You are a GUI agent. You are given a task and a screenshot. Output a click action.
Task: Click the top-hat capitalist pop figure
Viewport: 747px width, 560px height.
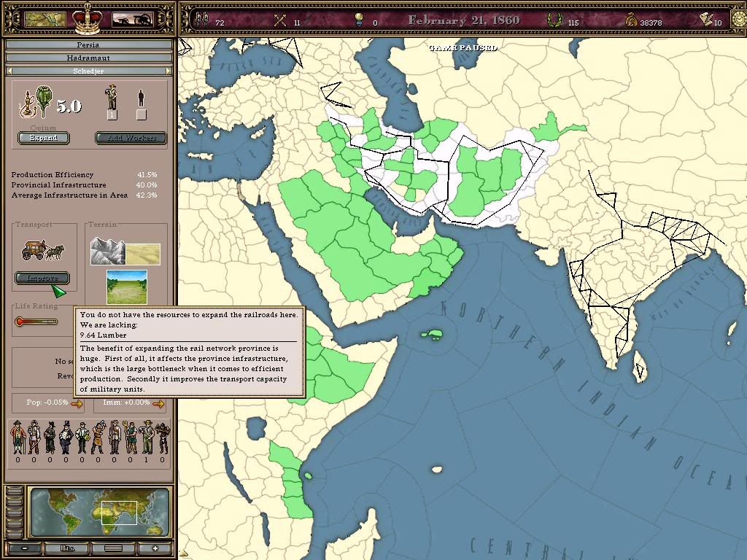[x=66, y=437]
